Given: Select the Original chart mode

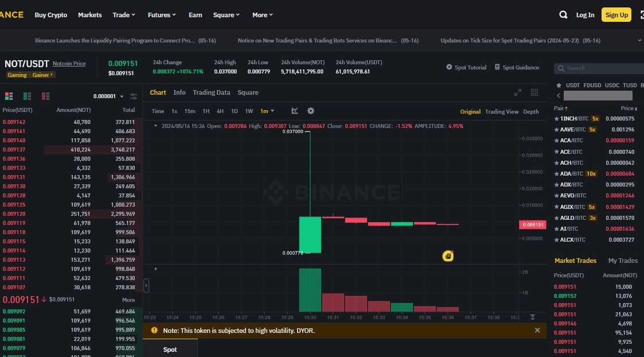Looking at the screenshot, I should click(x=470, y=111).
